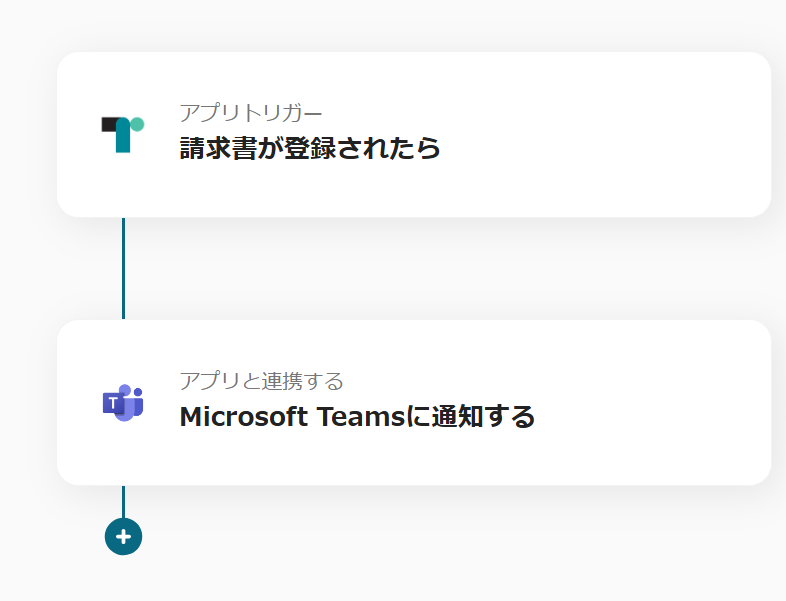Viewport: 786px width, 601px height.
Task: Click the connector line below the Teams card
Action: coord(123,500)
